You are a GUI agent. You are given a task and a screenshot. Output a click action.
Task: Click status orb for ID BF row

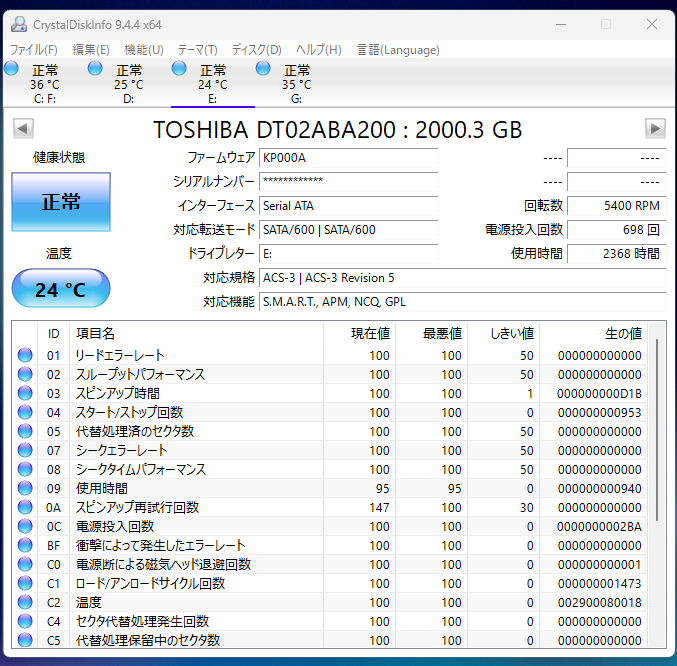25,545
